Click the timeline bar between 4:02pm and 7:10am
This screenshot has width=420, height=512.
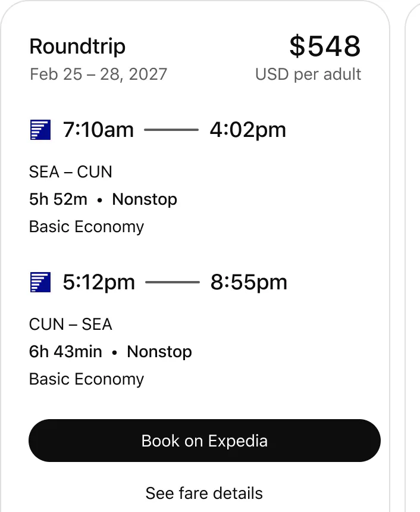tap(172, 129)
